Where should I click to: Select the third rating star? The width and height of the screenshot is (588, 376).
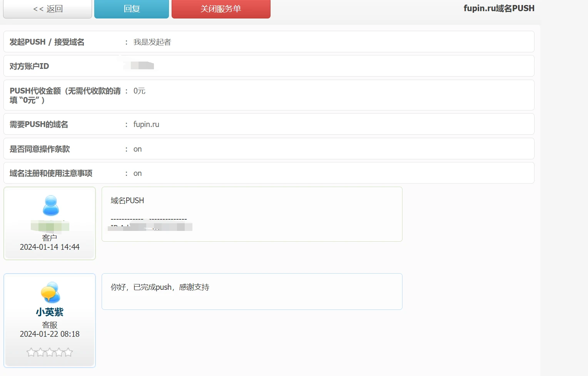click(x=50, y=352)
